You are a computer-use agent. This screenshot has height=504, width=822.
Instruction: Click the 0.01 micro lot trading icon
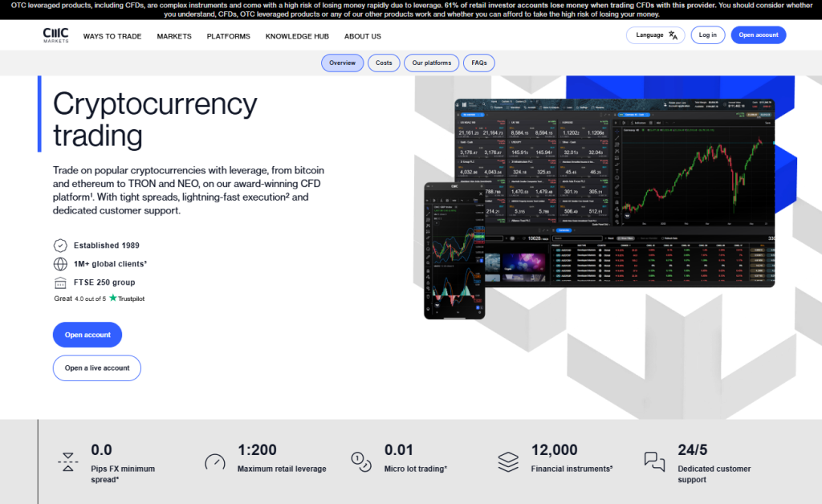(361, 461)
